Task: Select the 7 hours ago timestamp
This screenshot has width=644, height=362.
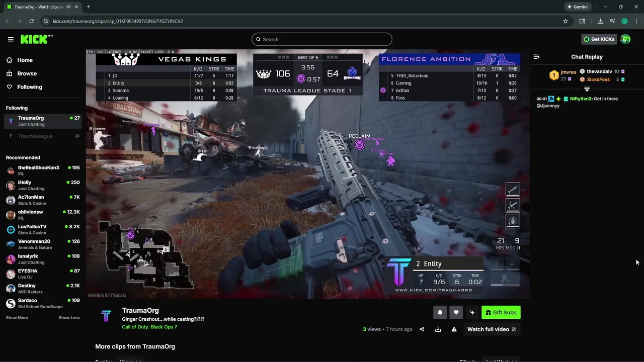Action: click(399, 329)
